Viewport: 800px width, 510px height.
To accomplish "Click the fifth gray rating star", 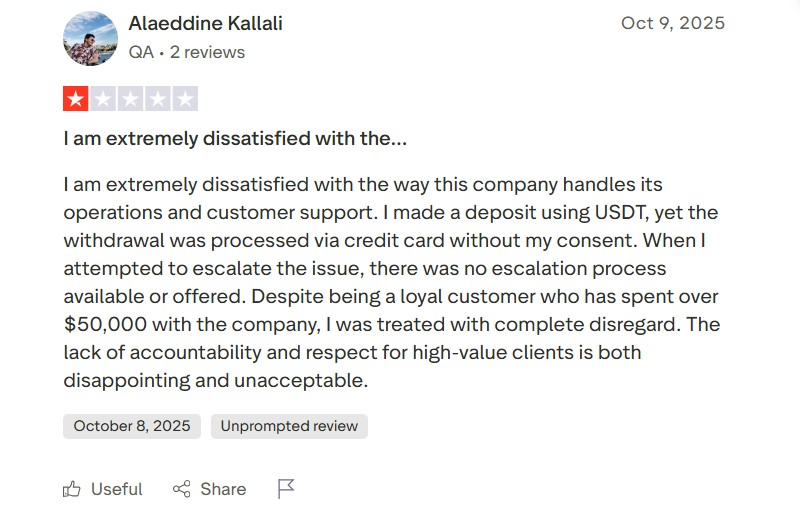I will pyautogui.click(x=185, y=99).
